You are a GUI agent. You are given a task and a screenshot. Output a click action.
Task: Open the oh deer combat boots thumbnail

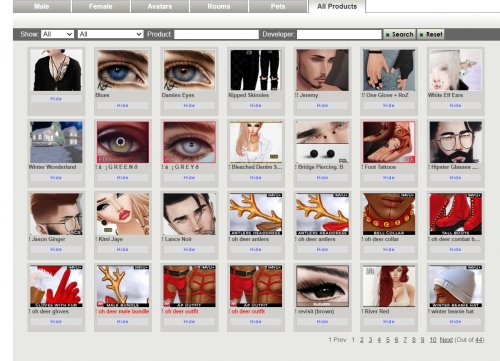tap(455, 214)
